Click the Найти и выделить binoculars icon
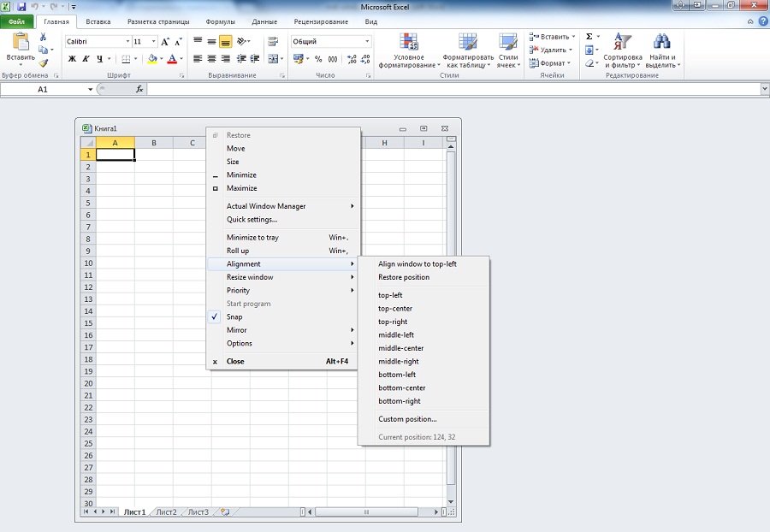This screenshot has width=770, height=532. 662,42
